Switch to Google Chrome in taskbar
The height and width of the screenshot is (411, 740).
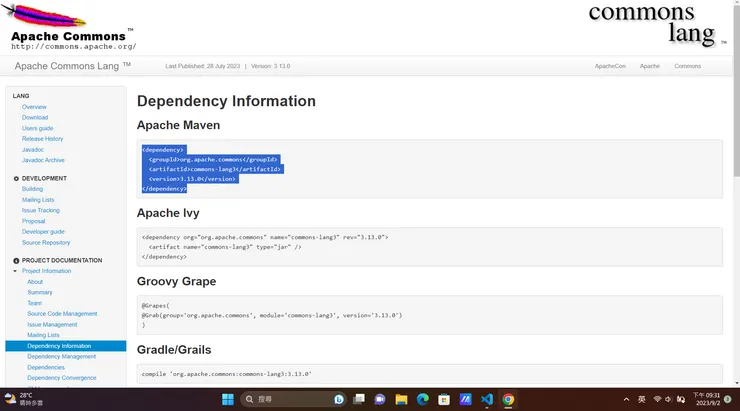coord(508,400)
